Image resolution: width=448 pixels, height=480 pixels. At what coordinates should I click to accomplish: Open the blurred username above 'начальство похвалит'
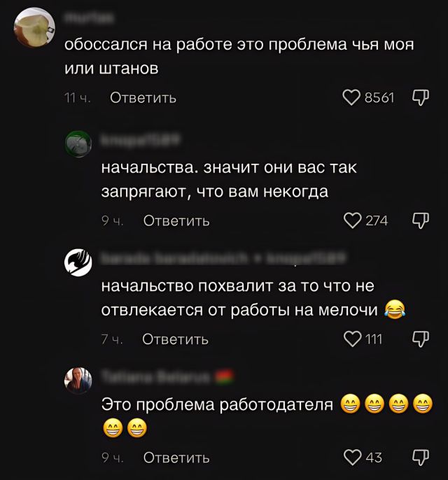pos(223,258)
